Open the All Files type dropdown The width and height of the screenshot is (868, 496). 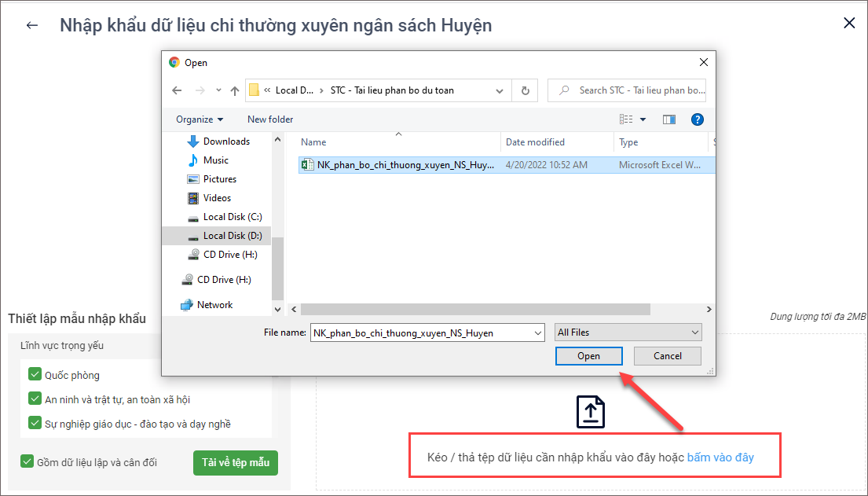click(x=627, y=333)
